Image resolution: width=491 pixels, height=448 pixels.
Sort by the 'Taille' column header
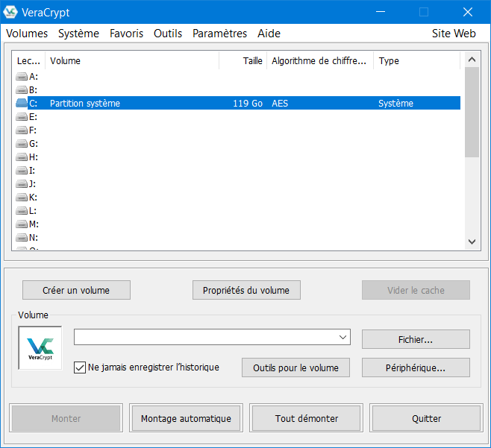[x=243, y=60]
